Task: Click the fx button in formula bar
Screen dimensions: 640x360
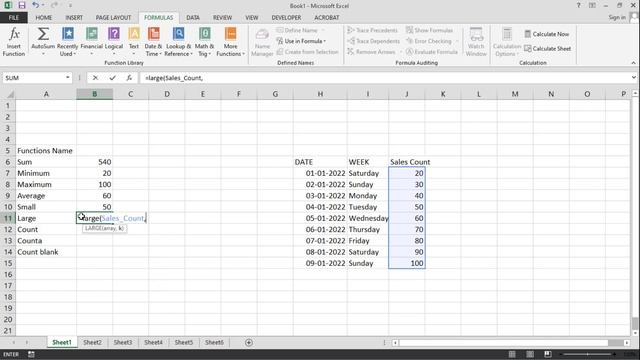Action: click(129, 78)
